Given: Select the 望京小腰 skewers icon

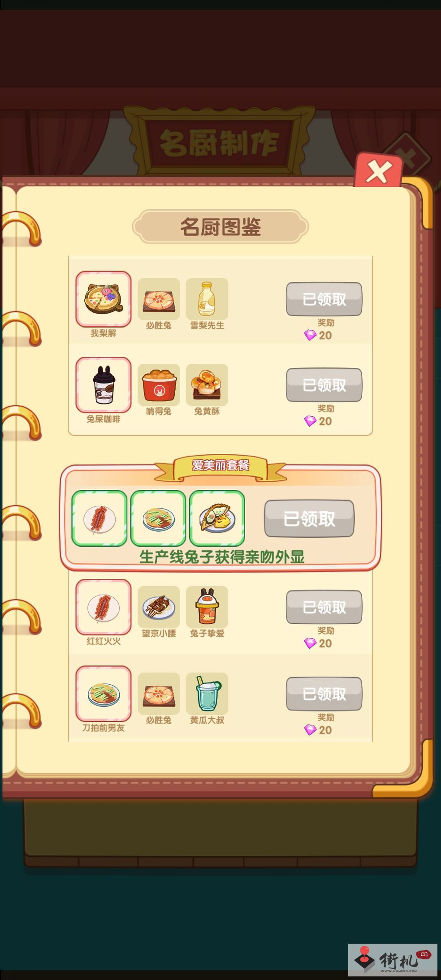Looking at the screenshot, I should pyautogui.click(x=159, y=607).
